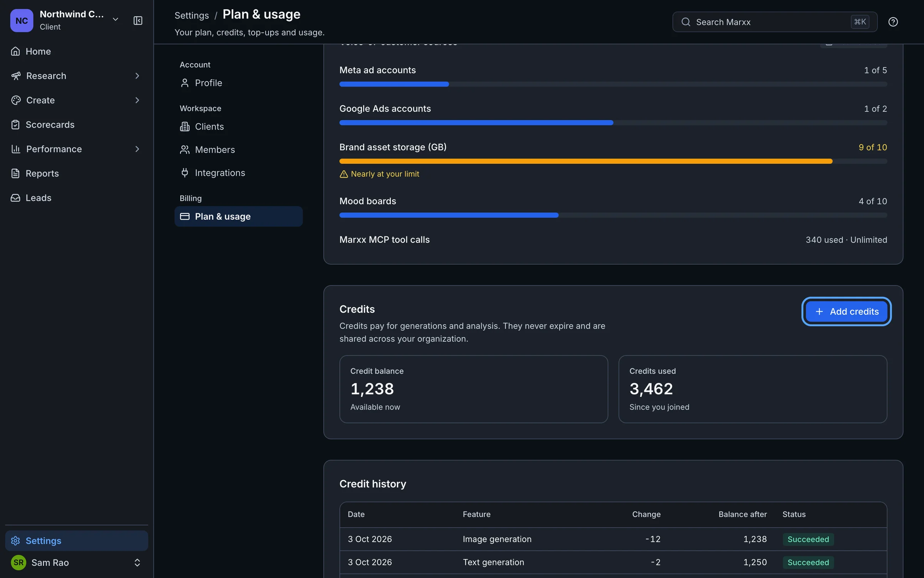Click the Add credits button
This screenshot has width=924, height=578.
(x=846, y=311)
